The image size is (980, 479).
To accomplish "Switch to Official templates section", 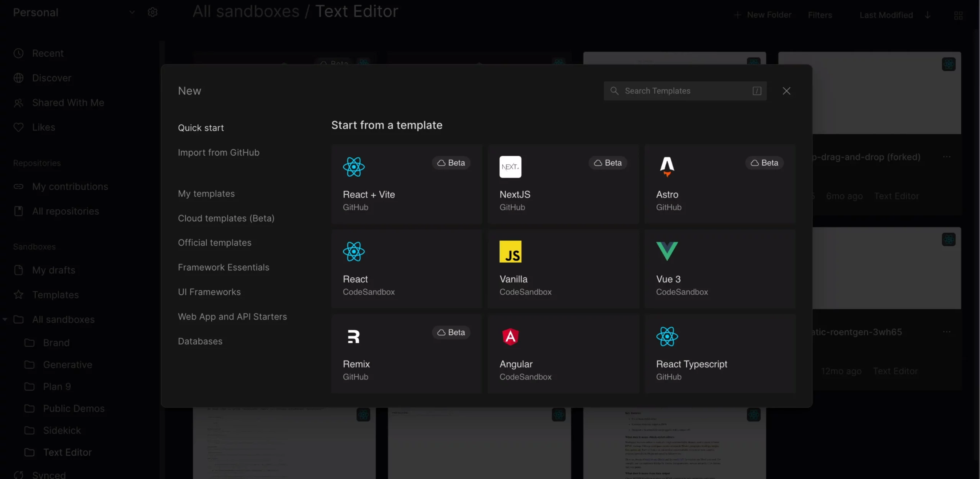I will (x=215, y=243).
